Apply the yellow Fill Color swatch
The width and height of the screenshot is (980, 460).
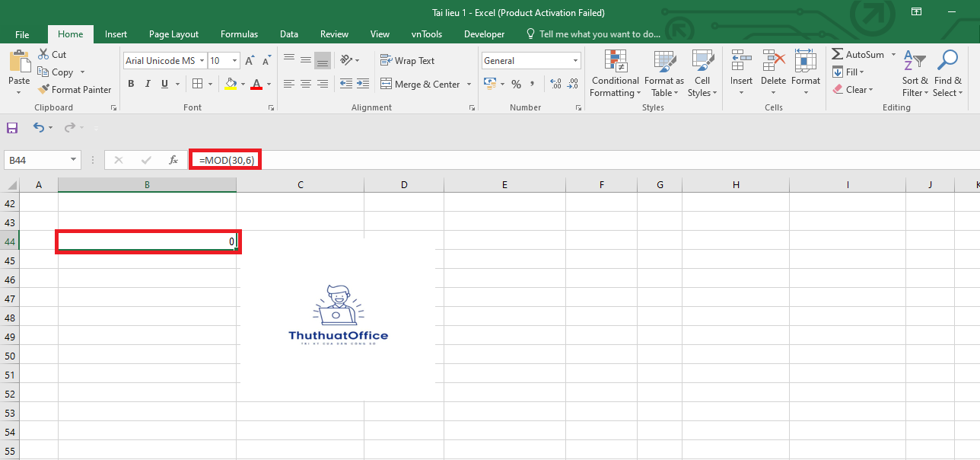(231, 84)
